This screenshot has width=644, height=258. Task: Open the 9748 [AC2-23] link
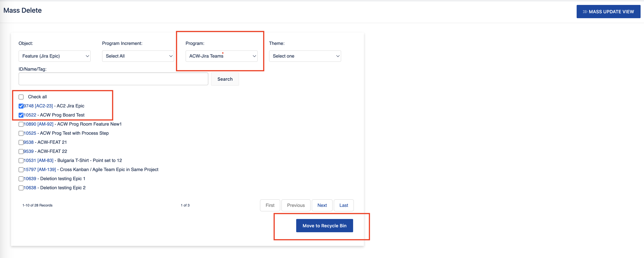[x=38, y=106]
